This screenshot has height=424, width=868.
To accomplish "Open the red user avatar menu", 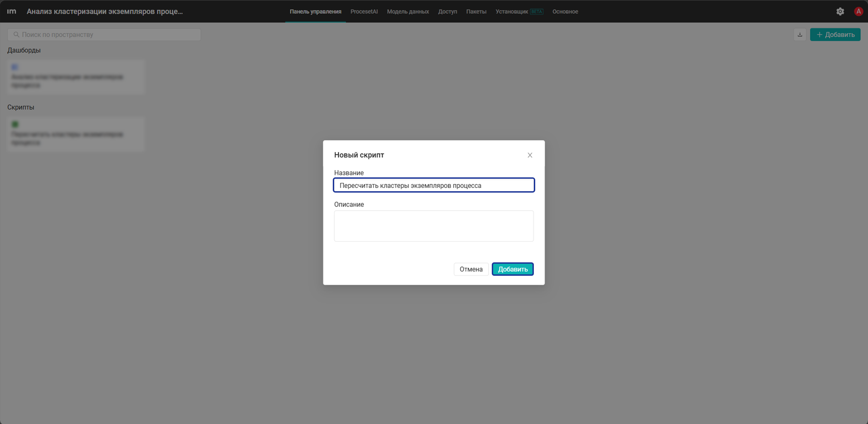I will 858,12.
